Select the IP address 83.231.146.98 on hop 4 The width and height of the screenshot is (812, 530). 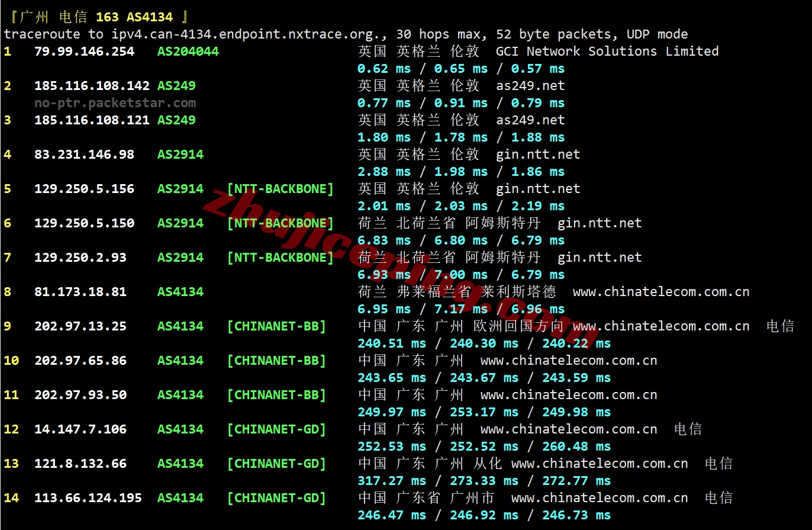pyautogui.click(x=84, y=155)
